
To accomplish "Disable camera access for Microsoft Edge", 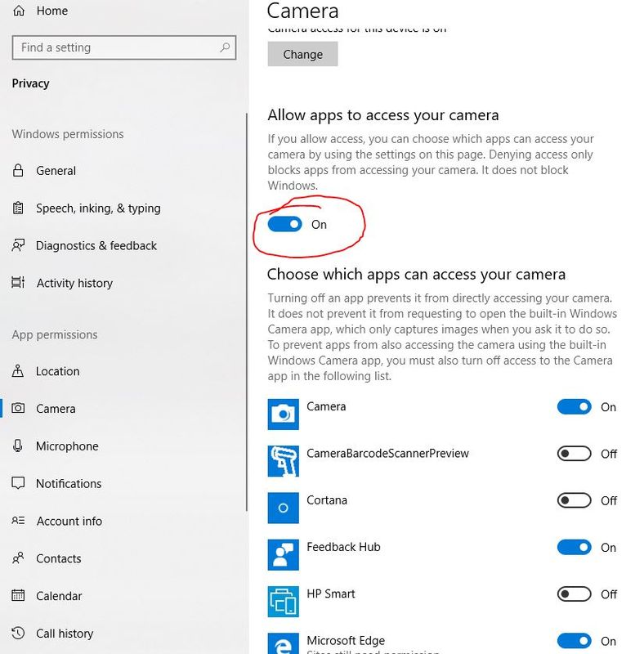I will point(575,641).
